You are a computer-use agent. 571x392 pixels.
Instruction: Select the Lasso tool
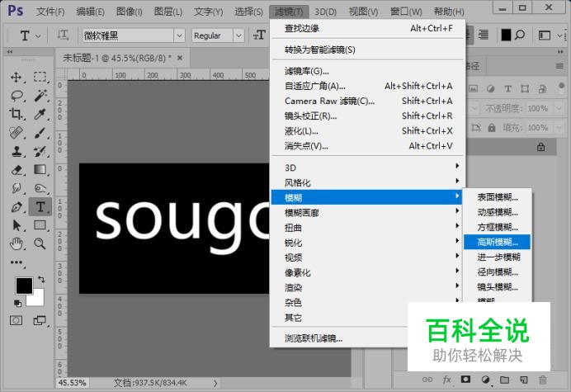(x=17, y=96)
